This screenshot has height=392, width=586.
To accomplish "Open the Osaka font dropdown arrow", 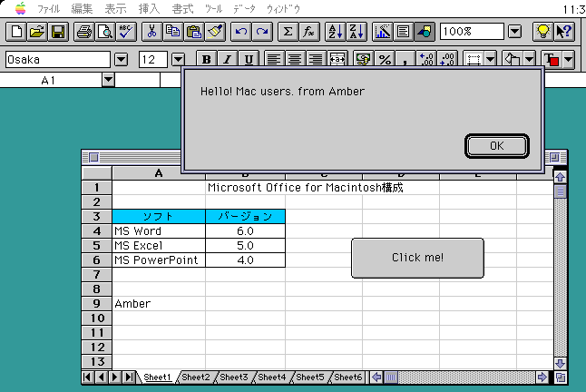I will coord(121,59).
